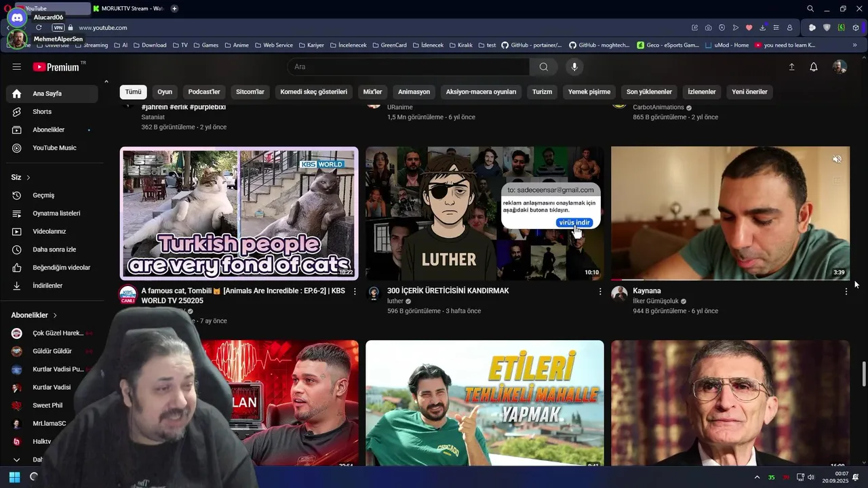
Task: Reload the page with refresh icon
Action: click(39, 28)
